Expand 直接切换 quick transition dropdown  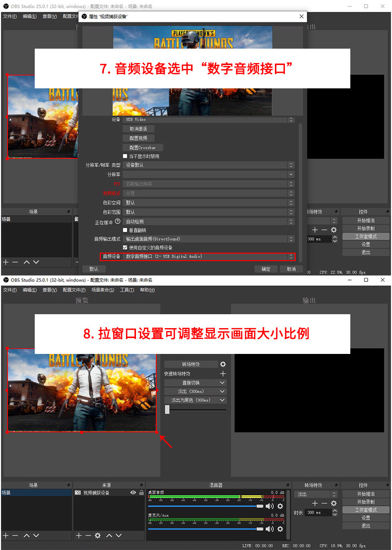(x=196, y=383)
